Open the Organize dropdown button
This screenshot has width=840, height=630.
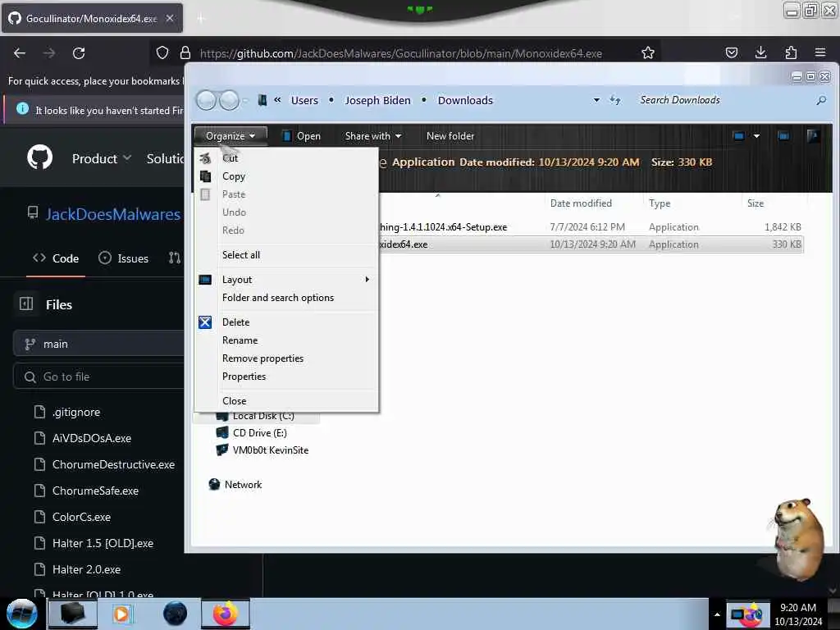pos(231,136)
